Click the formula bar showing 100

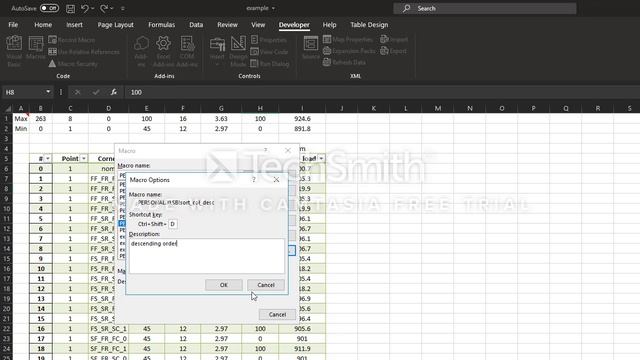382,92
